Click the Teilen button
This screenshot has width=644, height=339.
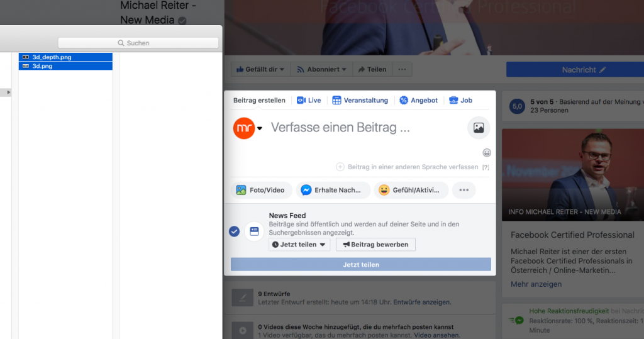(x=372, y=69)
